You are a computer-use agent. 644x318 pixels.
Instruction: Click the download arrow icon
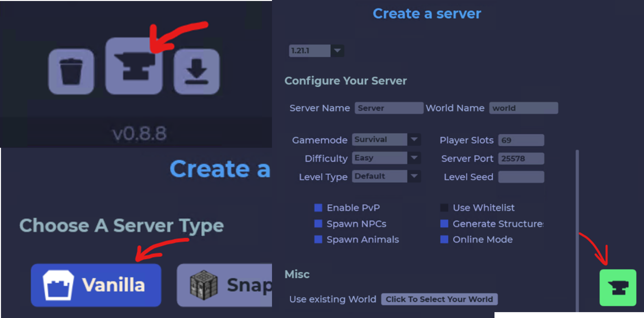[x=196, y=72]
